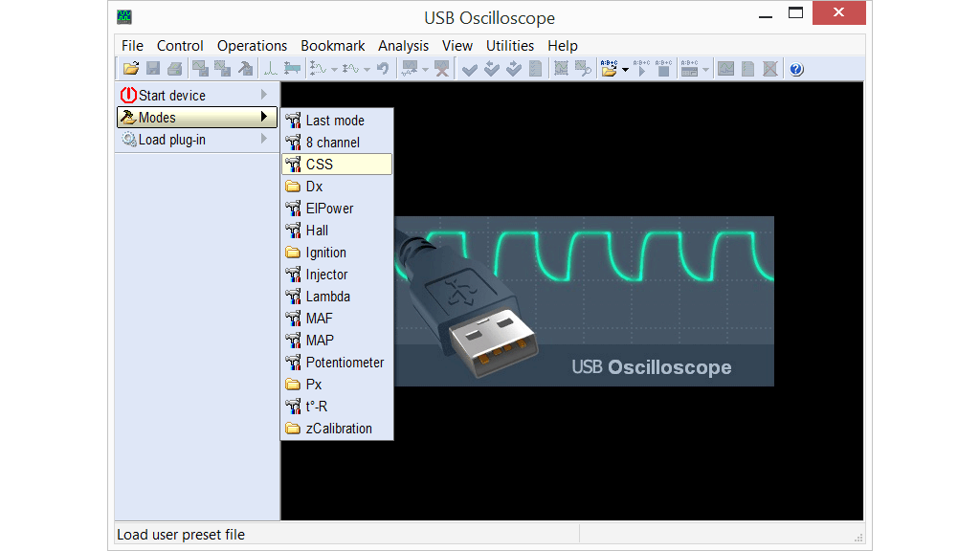Pick the Injector mode preset

326,275
